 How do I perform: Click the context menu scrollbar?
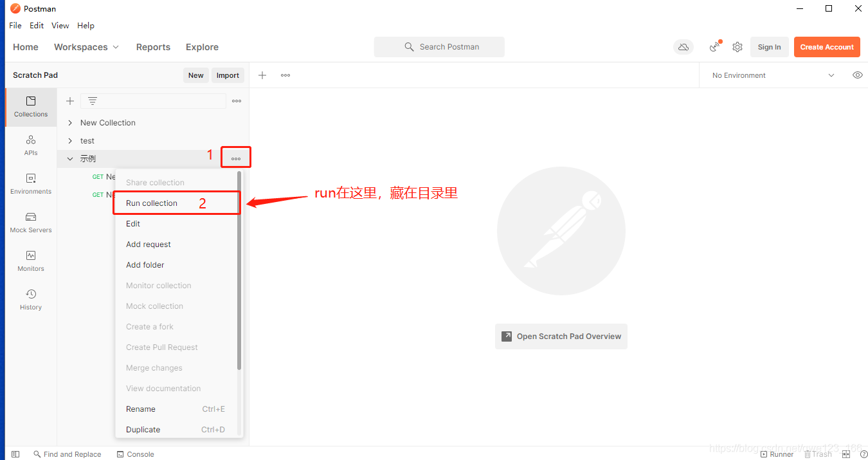(x=239, y=270)
